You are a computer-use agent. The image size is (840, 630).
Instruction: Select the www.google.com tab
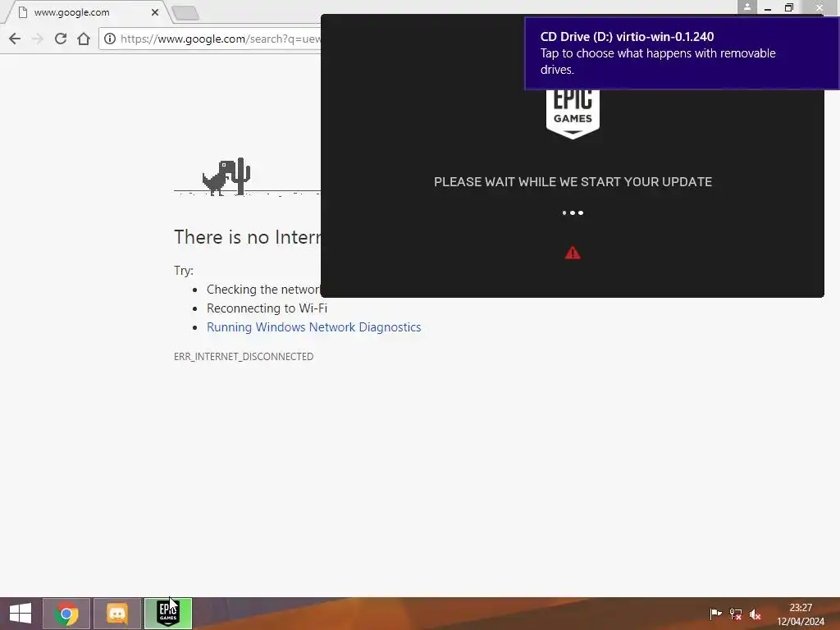[x=85, y=11]
